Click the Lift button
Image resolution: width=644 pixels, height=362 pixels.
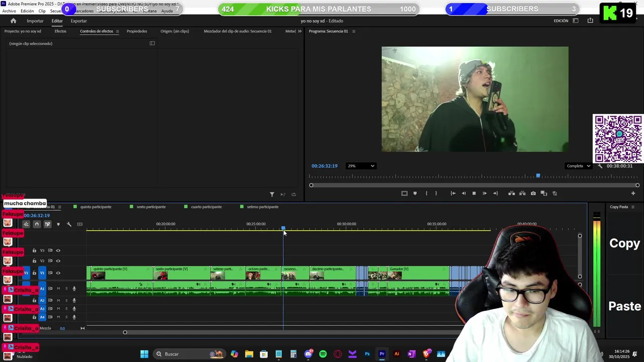[512, 194]
